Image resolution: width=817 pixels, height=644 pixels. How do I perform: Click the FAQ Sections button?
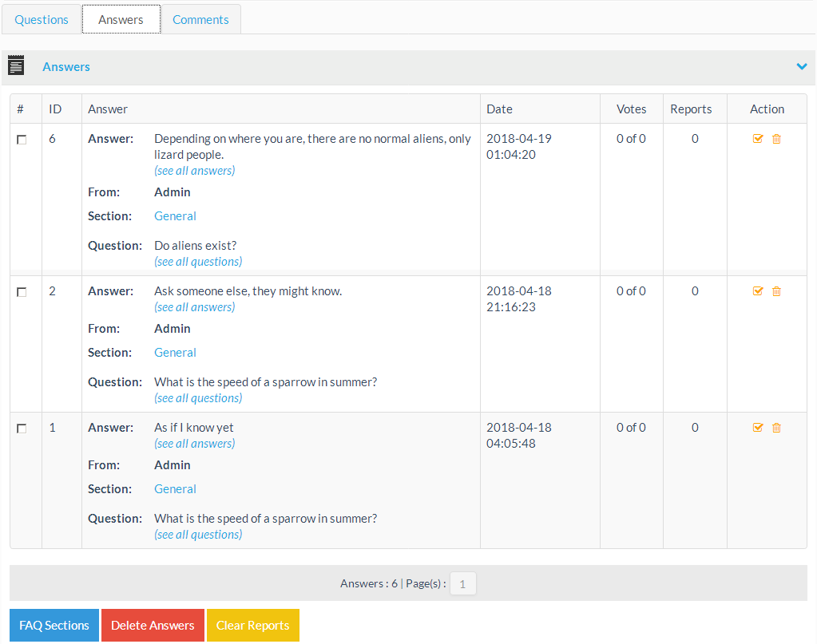(54, 626)
